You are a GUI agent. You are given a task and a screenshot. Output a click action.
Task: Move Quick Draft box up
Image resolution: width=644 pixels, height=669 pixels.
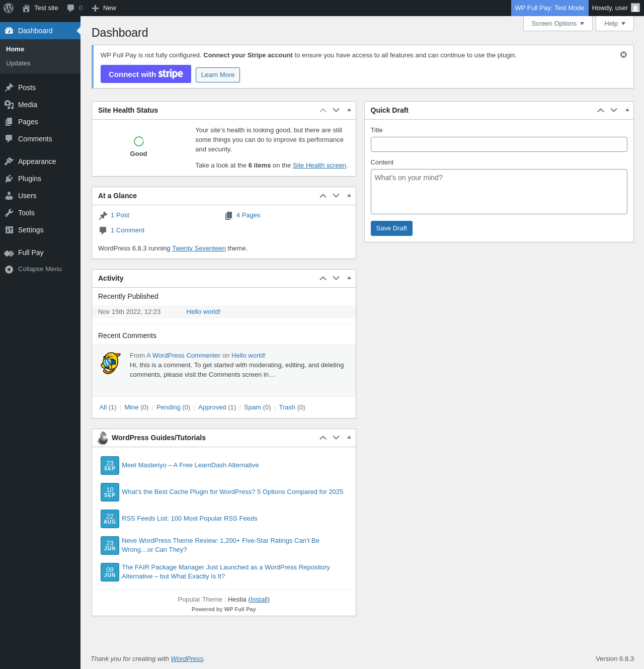(x=601, y=110)
